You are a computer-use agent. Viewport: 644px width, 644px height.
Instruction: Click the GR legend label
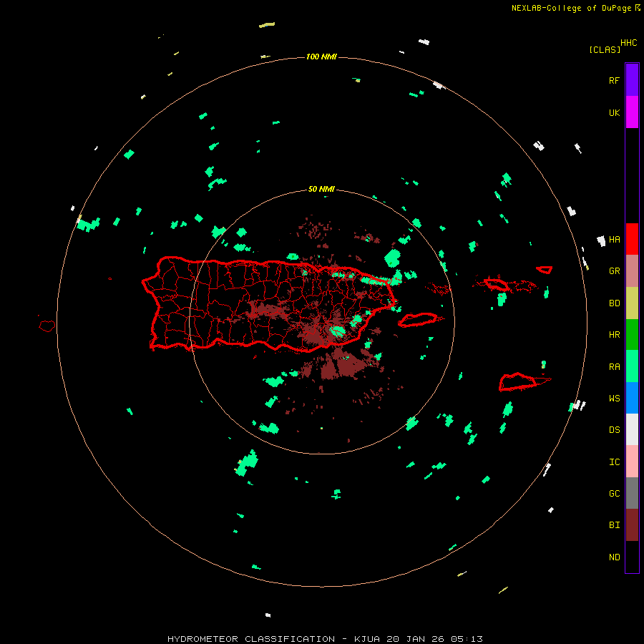(614, 271)
